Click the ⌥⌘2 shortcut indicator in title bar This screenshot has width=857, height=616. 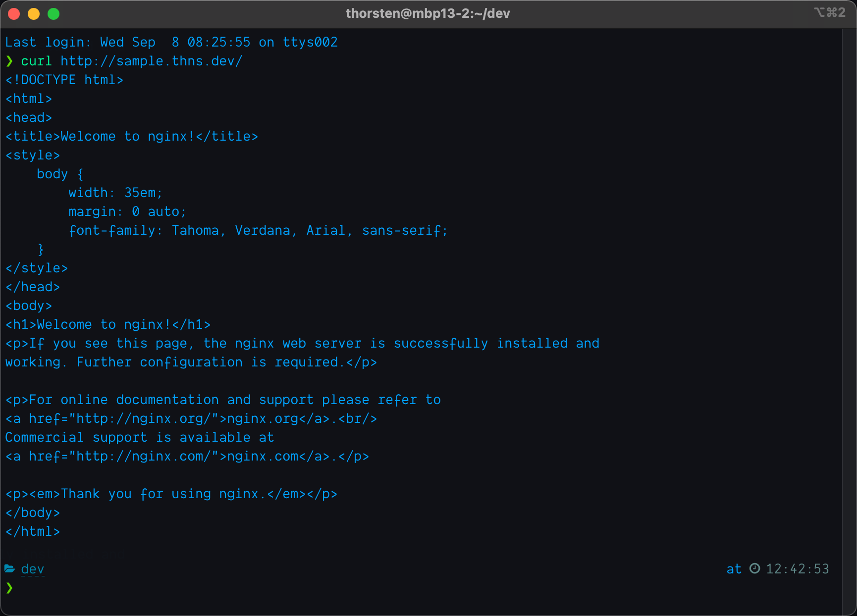829,13
